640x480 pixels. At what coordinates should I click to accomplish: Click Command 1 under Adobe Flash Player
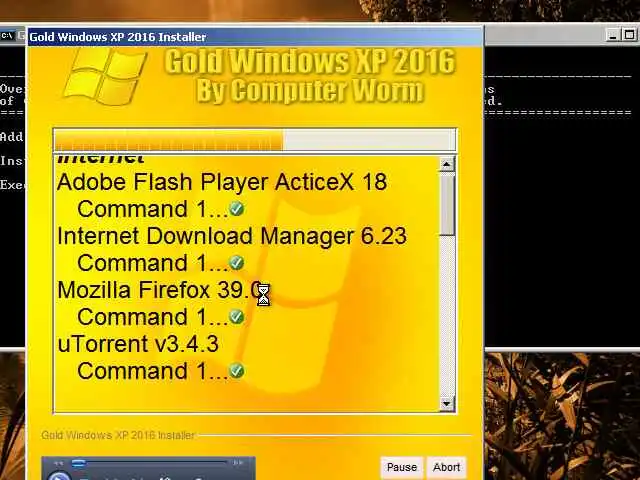point(152,209)
